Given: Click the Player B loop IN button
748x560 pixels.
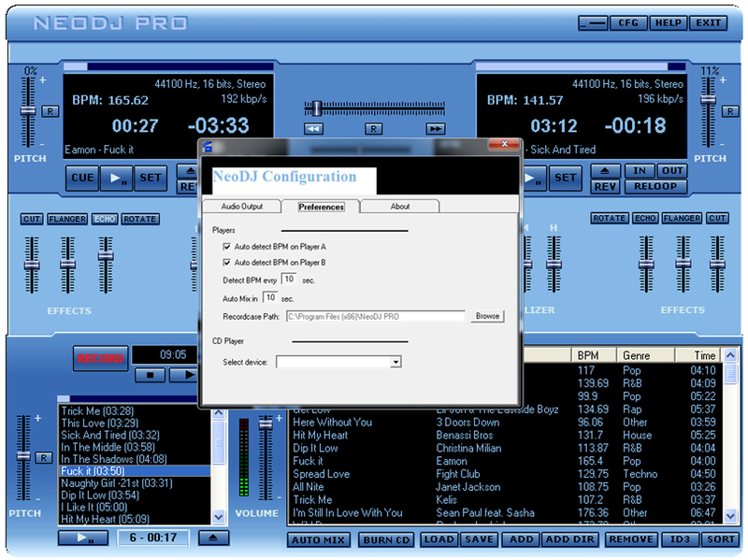Looking at the screenshot, I should click(640, 171).
